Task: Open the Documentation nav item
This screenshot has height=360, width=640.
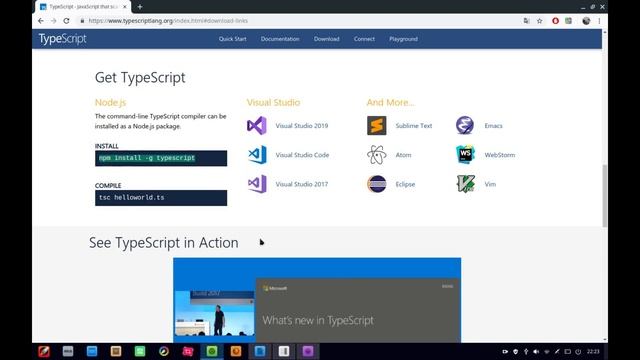Action: [x=280, y=39]
